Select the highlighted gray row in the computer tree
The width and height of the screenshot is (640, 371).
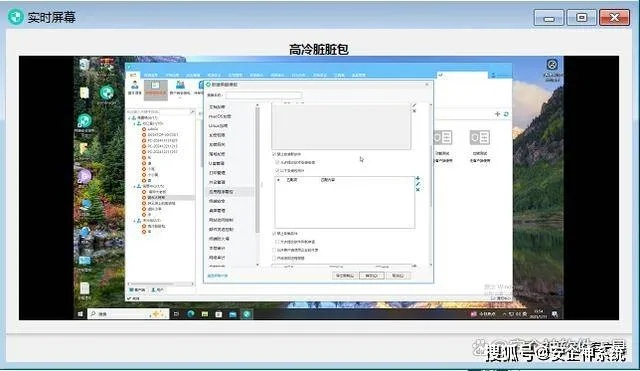(168, 198)
